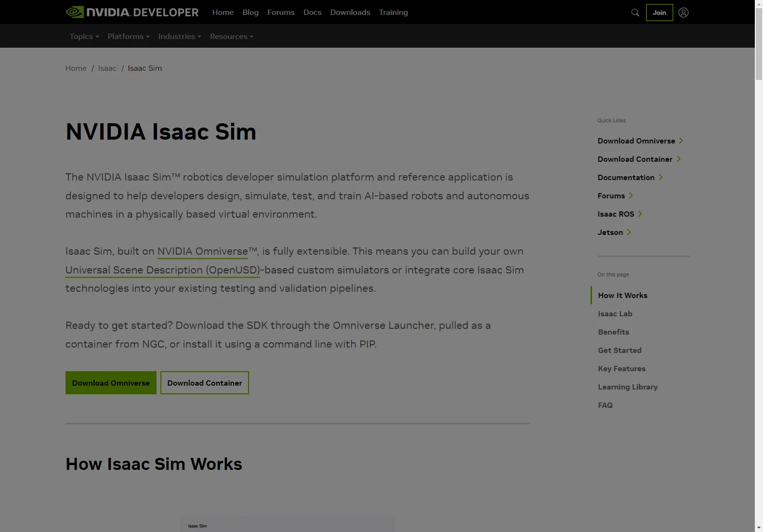Click Home in the breadcrumb
The width and height of the screenshot is (763, 532).
point(76,68)
